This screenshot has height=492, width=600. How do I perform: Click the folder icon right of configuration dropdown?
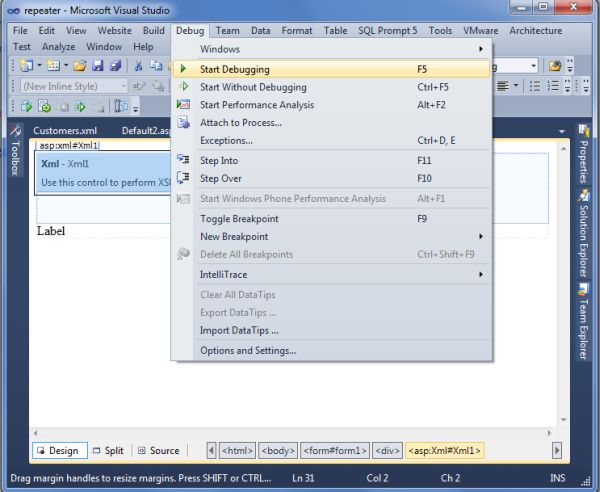tap(554, 66)
